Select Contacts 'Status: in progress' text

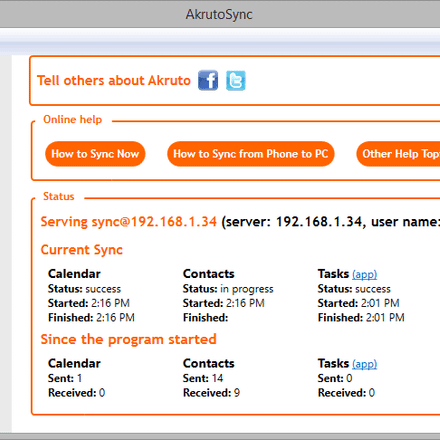(228, 289)
